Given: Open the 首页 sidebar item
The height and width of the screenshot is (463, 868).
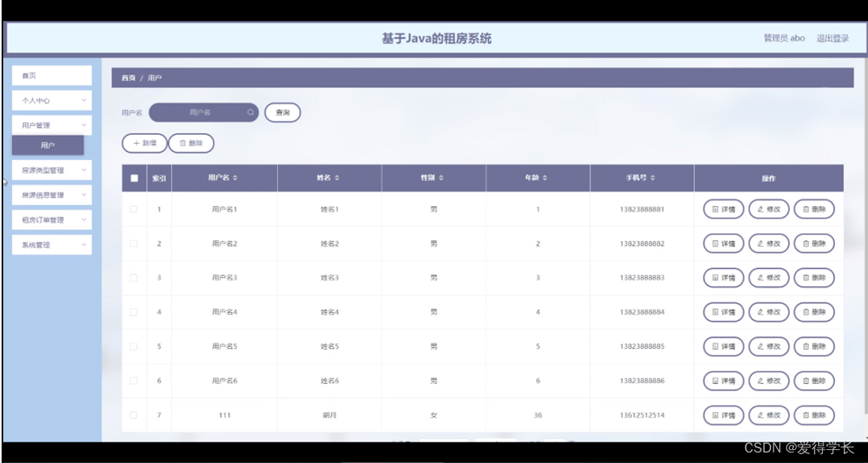Looking at the screenshot, I should pos(52,75).
